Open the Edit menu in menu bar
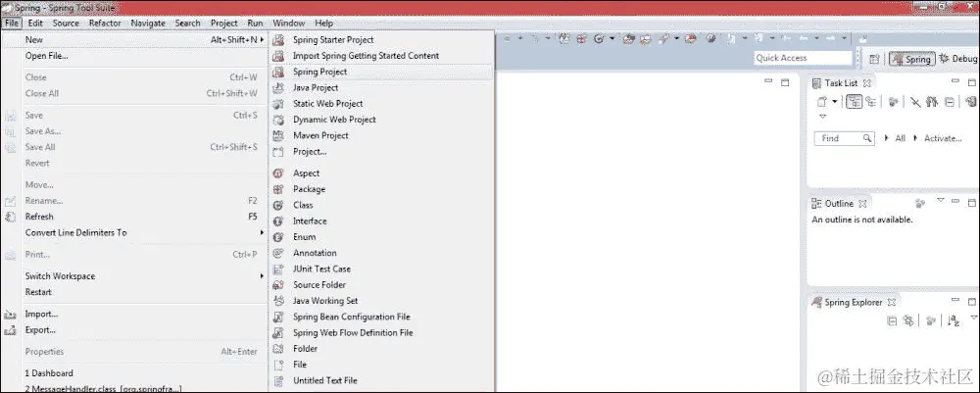The width and height of the screenshot is (980, 393). [x=35, y=24]
